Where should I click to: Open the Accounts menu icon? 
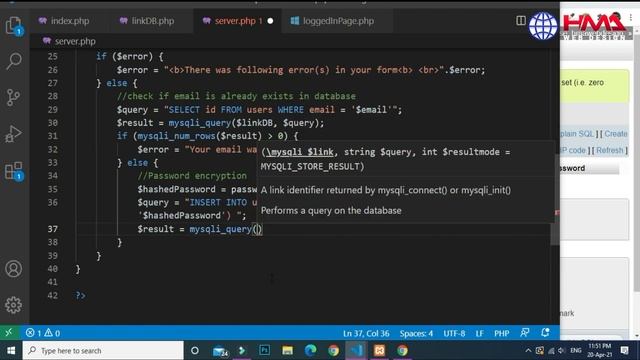pos(13,269)
